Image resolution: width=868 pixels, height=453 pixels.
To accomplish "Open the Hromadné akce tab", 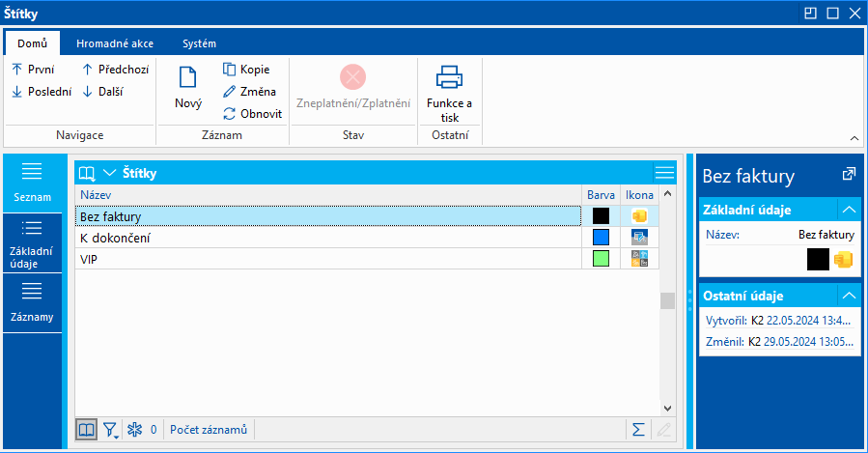I will pyautogui.click(x=115, y=43).
